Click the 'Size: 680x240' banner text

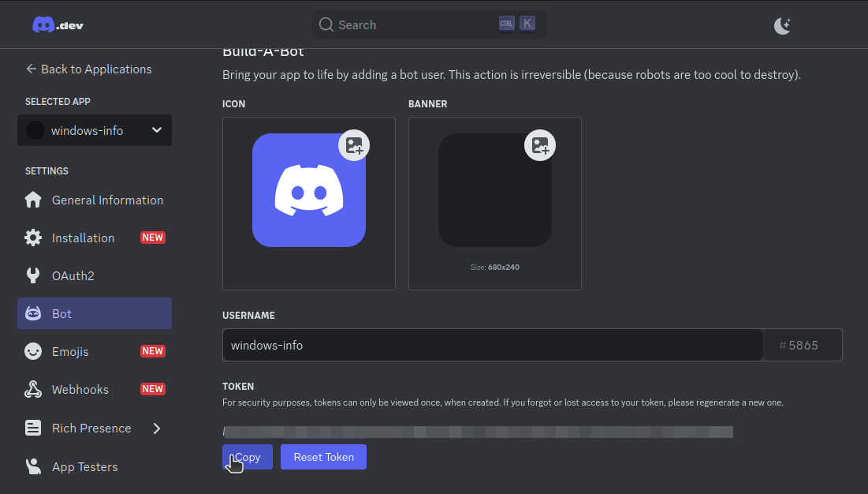click(x=495, y=268)
